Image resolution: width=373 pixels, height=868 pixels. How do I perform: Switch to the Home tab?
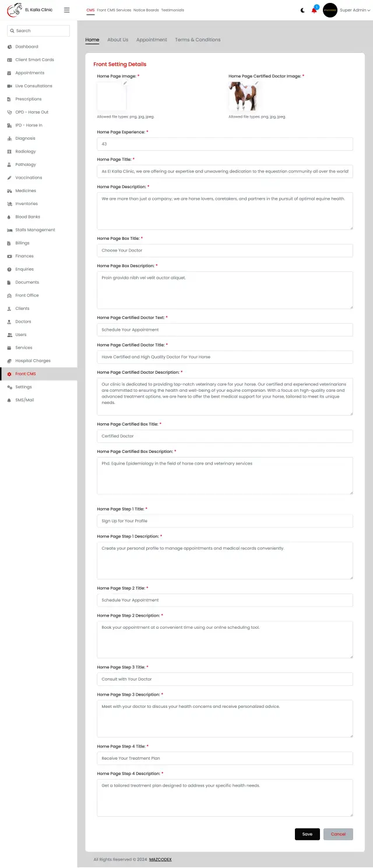pyautogui.click(x=92, y=40)
